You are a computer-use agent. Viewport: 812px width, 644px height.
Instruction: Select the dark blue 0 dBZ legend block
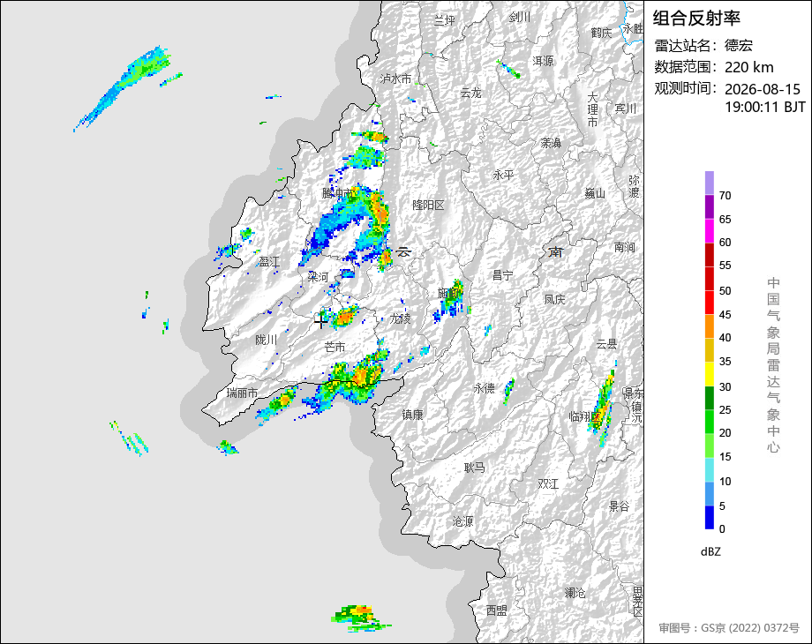click(x=710, y=517)
